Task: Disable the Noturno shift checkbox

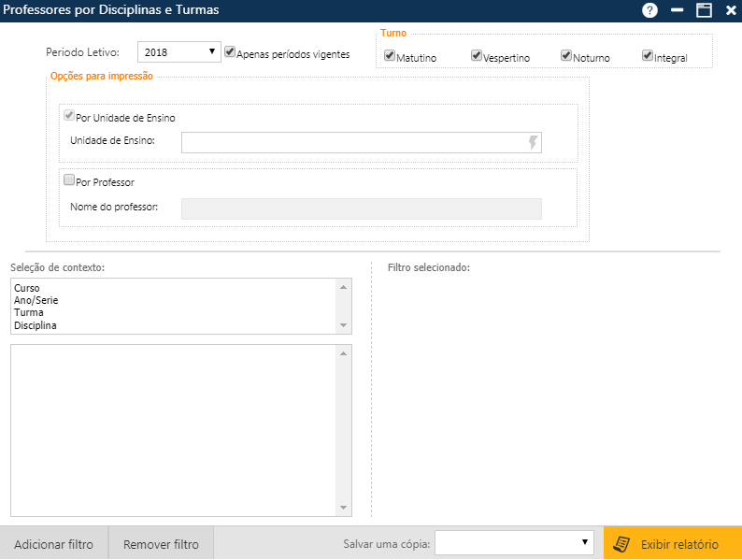Action: (566, 56)
